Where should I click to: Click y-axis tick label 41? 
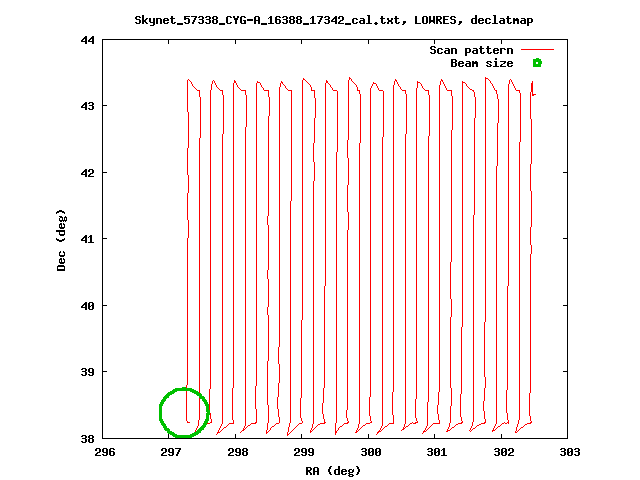click(87, 239)
